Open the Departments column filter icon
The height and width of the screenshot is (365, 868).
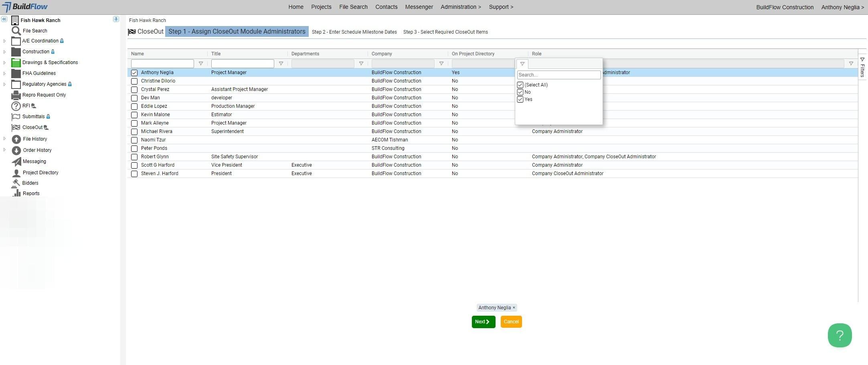point(361,64)
